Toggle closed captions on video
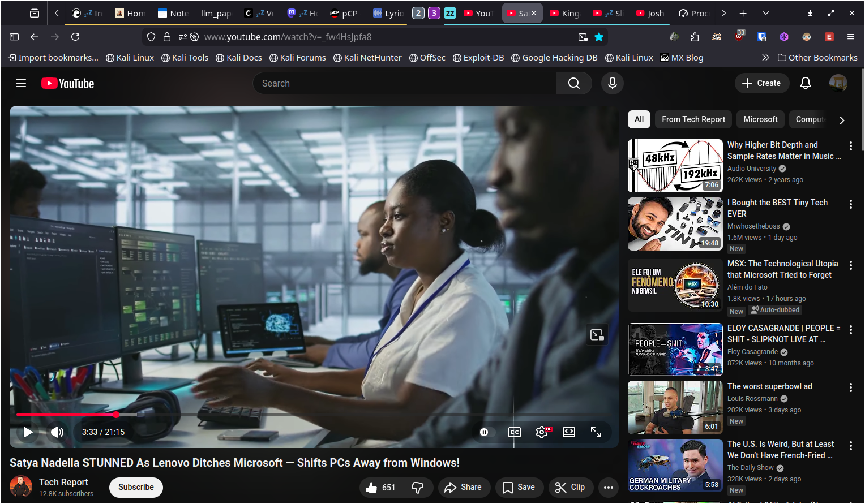 (514, 432)
